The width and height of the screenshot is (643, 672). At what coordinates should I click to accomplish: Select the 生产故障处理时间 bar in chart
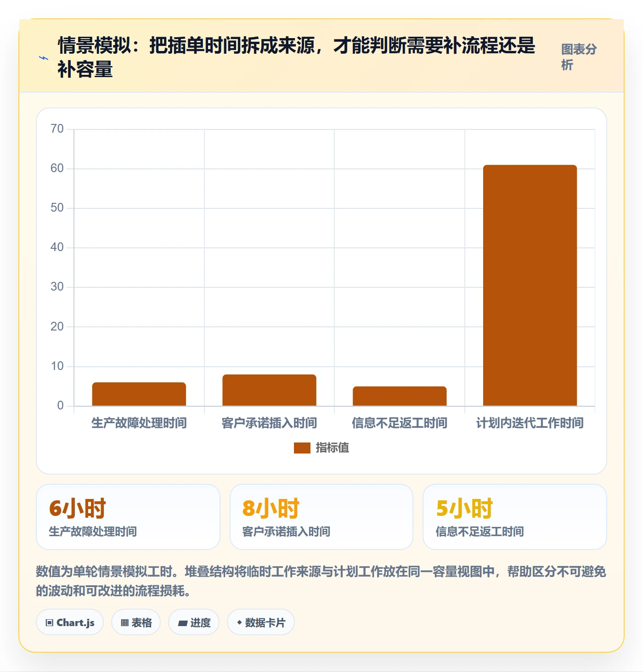point(139,394)
